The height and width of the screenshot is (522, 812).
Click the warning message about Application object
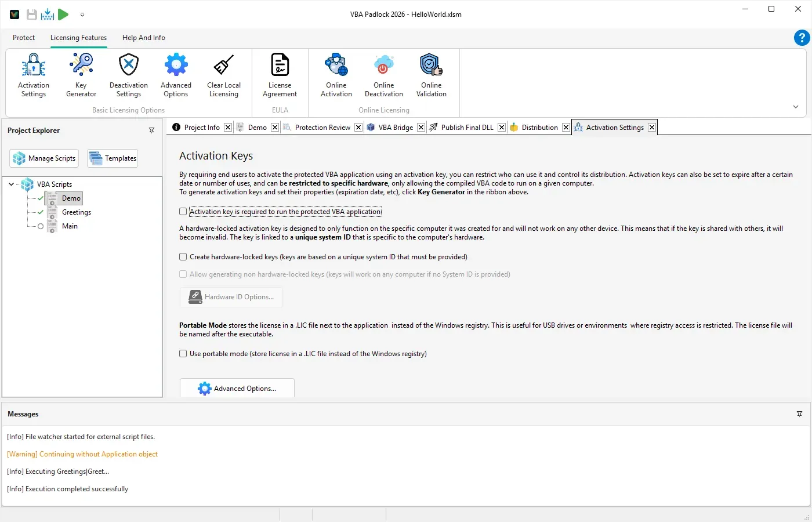click(x=82, y=454)
